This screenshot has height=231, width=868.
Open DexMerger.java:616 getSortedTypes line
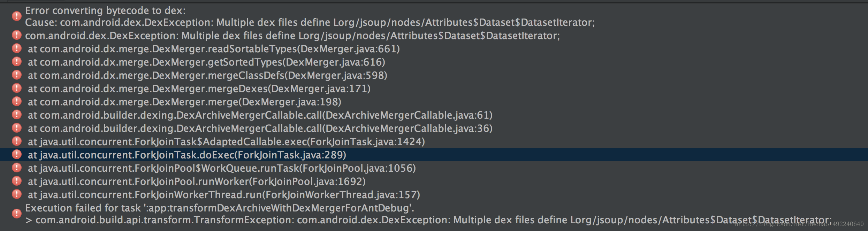click(206, 62)
